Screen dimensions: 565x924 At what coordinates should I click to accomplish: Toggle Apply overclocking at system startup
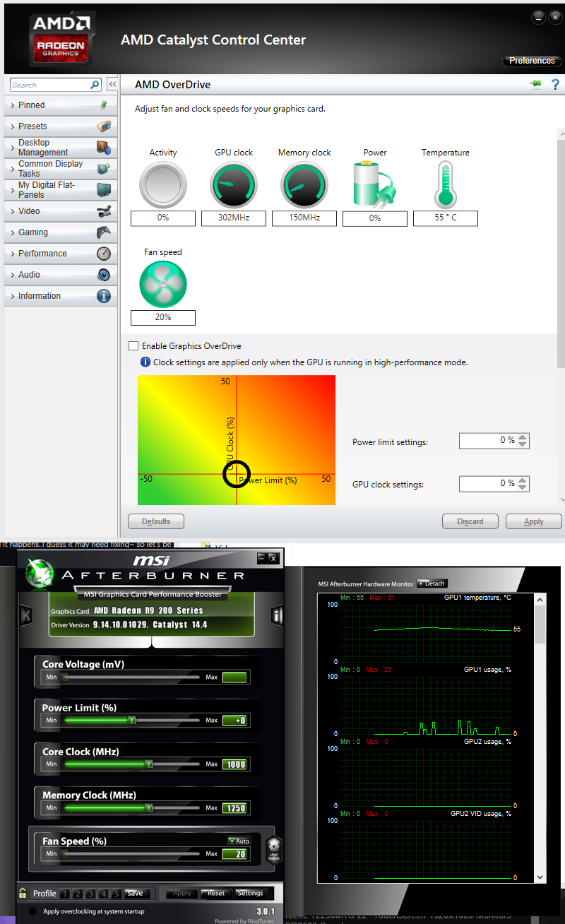click(32, 911)
